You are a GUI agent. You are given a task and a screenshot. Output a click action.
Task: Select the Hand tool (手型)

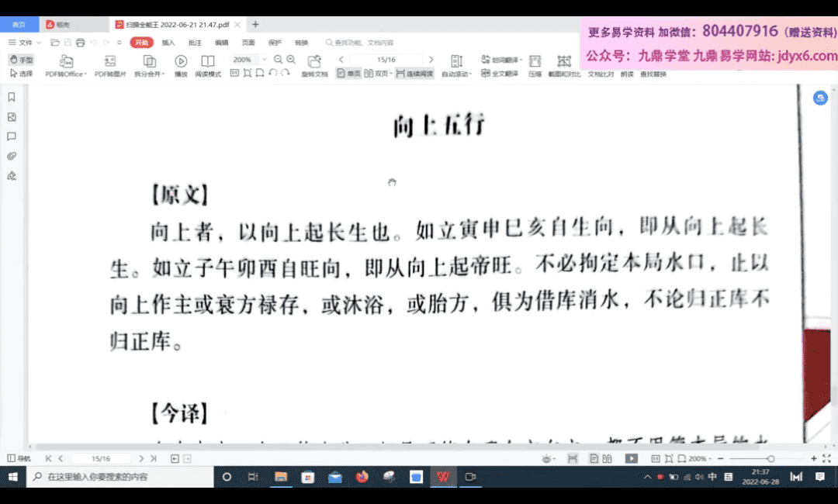tap(21, 60)
